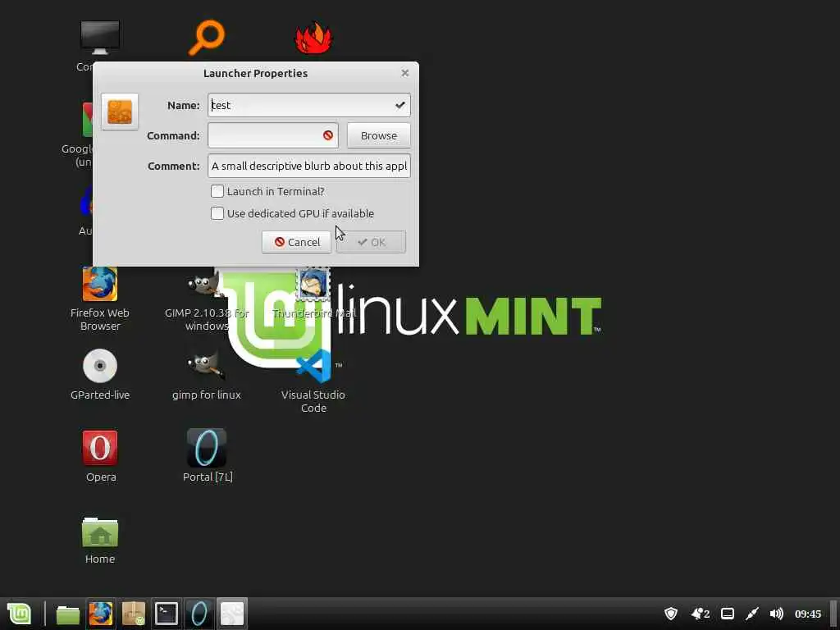
Task: Select the Opera desktop icon
Action: pyautogui.click(x=100, y=448)
